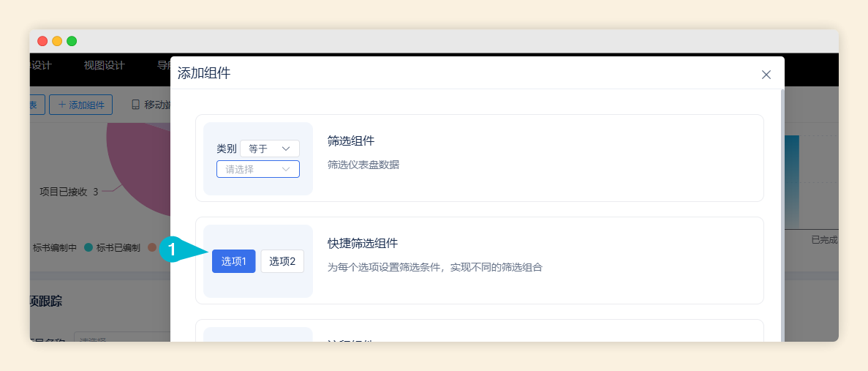Click the chevron arrow of the 等于 dropdown
Image resolution: width=868 pixels, height=371 pixels.
tap(286, 149)
